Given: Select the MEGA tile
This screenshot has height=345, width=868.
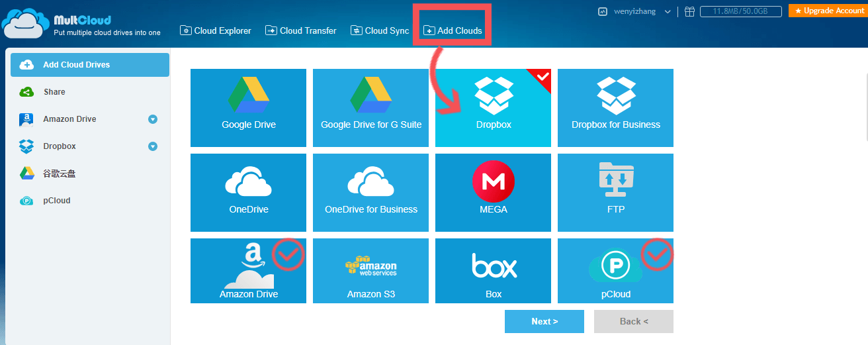Looking at the screenshot, I should (493, 193).
